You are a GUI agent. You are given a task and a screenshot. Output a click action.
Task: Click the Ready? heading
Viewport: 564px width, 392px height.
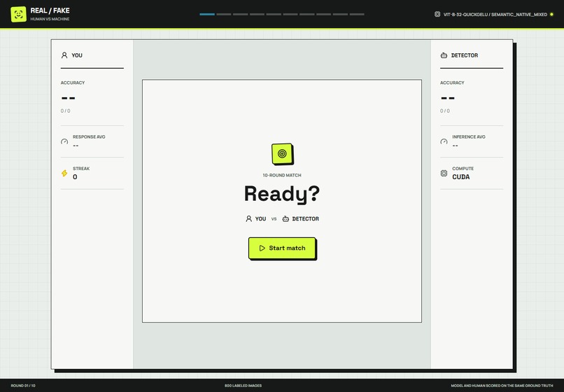[x=282, y=195]
